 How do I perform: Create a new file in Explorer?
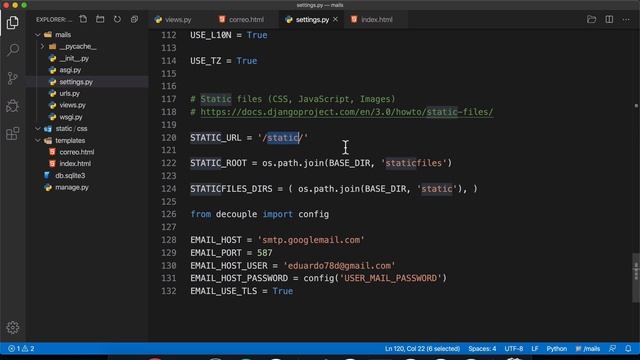pos(83,19)
